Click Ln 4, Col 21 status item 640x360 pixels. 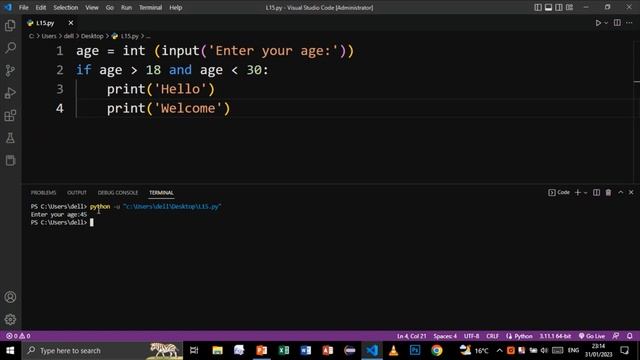click(411, 336)
